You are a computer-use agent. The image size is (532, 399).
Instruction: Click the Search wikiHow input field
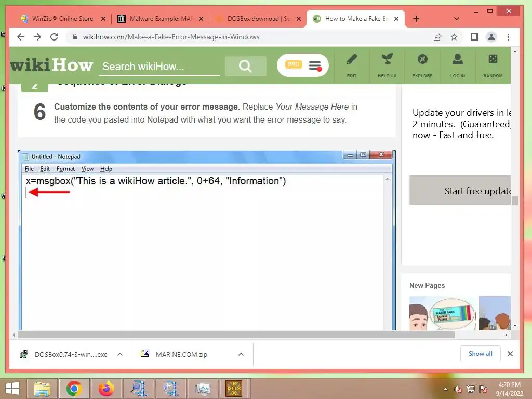click(159, 66)
